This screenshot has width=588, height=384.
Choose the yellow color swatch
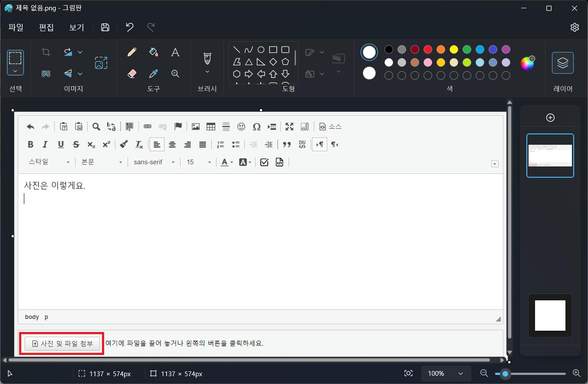click(454, 49)
